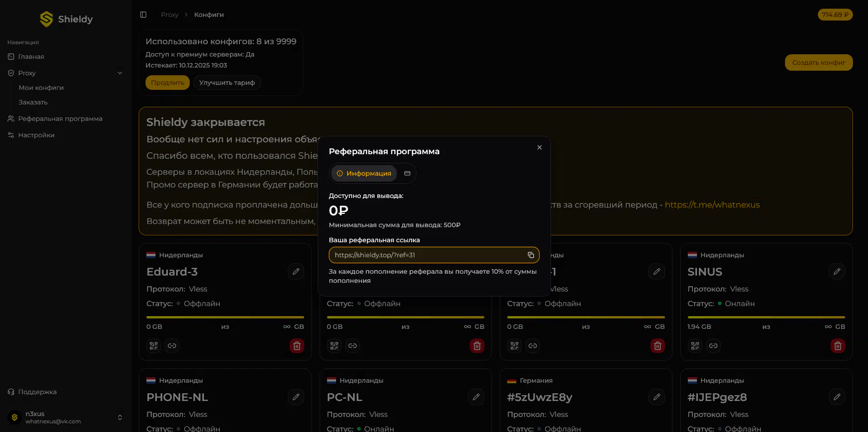Open the t.me/whatnexus link
The height and width of the screenshot is (432, 868).
712,205
